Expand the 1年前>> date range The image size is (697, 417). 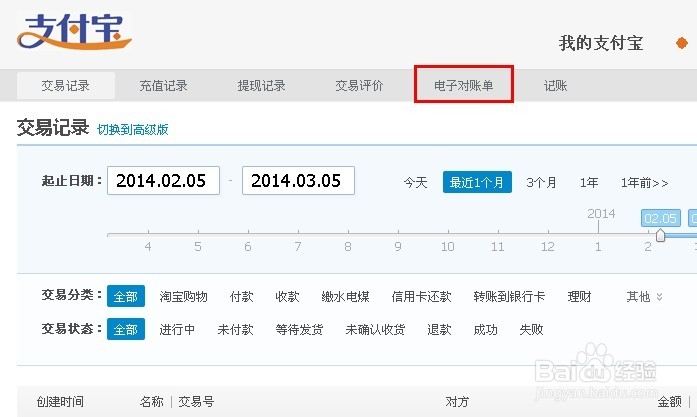pyautogui.click(x=644, y=183)
